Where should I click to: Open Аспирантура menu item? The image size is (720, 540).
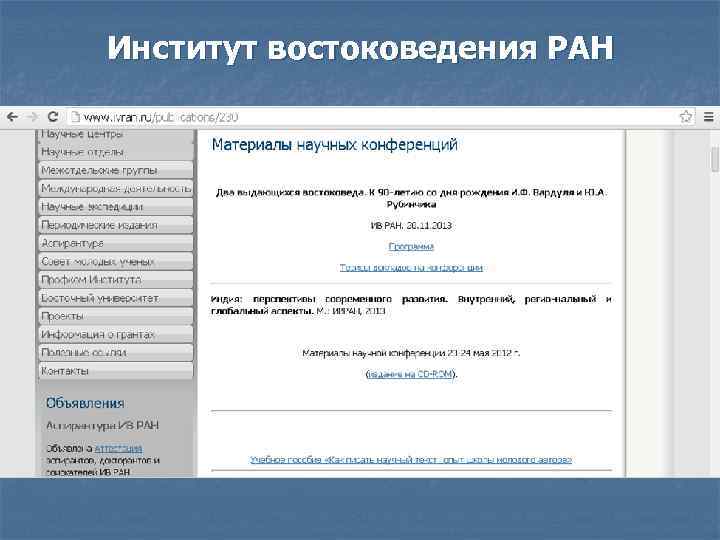(x=116, y=243)
